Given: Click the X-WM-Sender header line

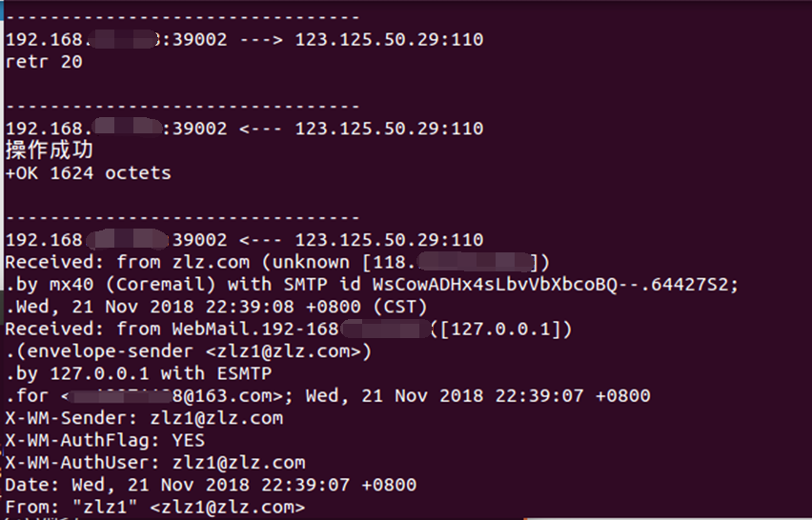Looking at the screenshot, I should [144, 417].
